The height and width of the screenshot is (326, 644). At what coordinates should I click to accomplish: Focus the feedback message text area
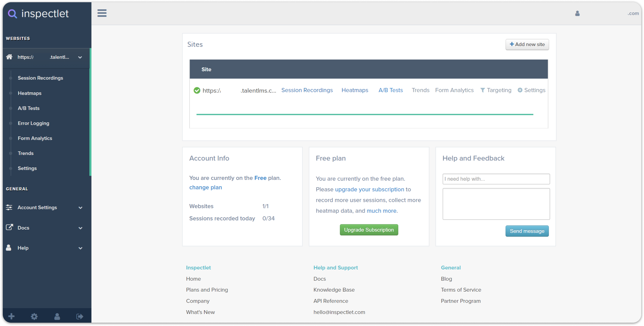click(x=496, y=204)
